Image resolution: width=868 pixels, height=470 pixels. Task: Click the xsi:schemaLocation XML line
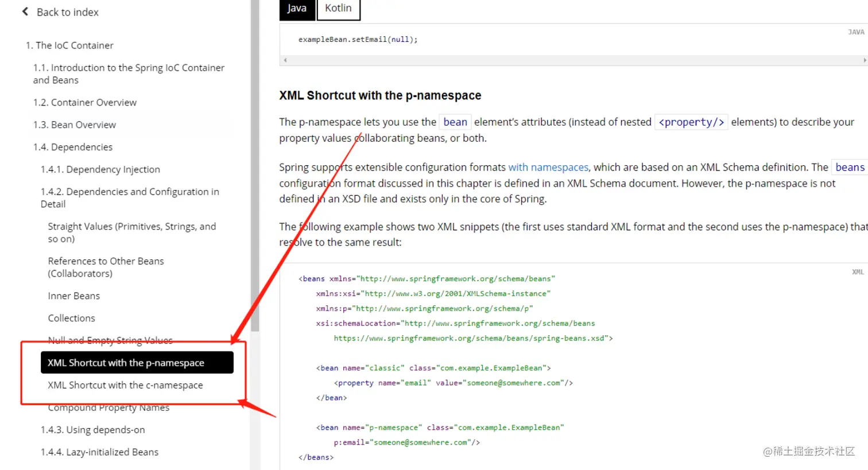pyautogui.click(x=455, y=323)
